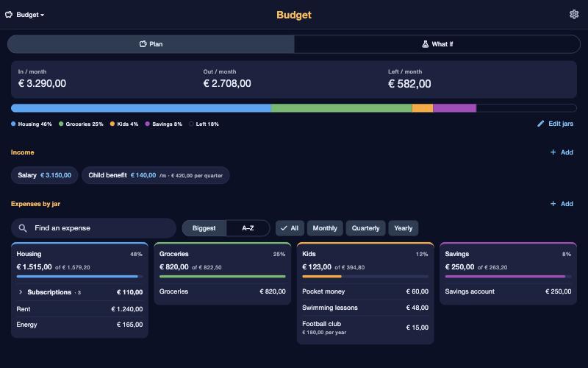Select the Salary income chip

44,175
